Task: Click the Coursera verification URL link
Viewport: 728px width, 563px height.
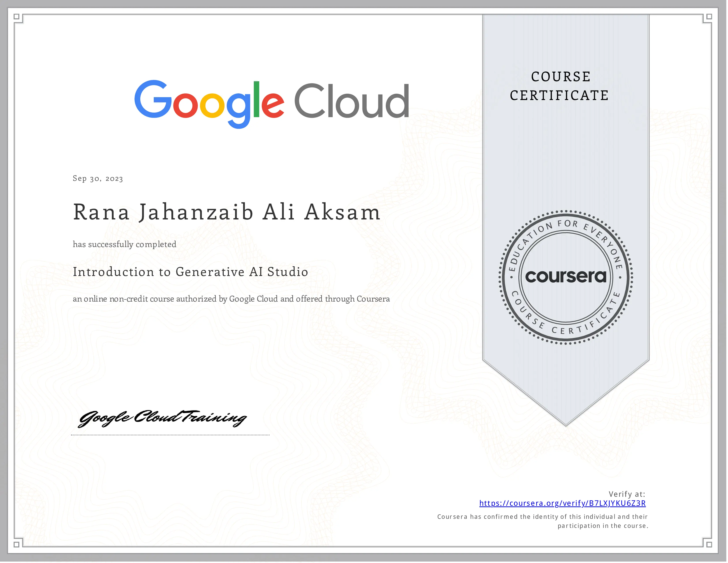Action: click(562, 503)
